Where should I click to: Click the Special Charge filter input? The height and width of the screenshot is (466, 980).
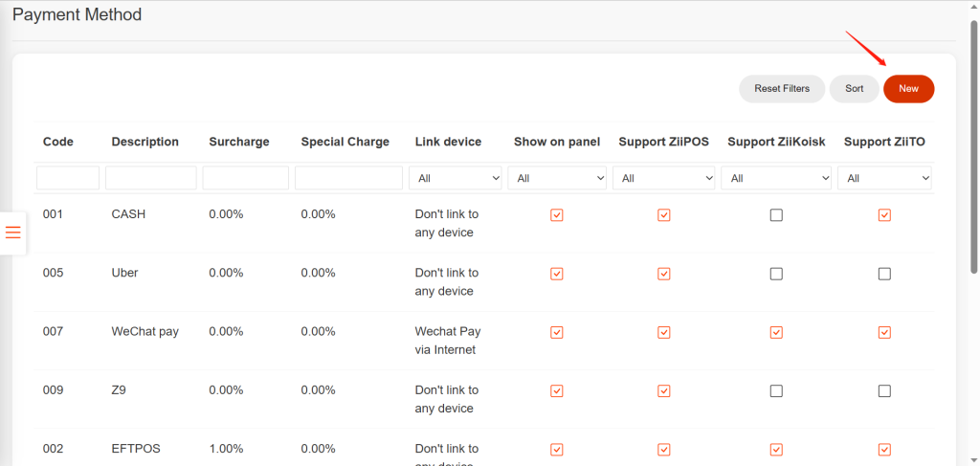pos(348,178)
